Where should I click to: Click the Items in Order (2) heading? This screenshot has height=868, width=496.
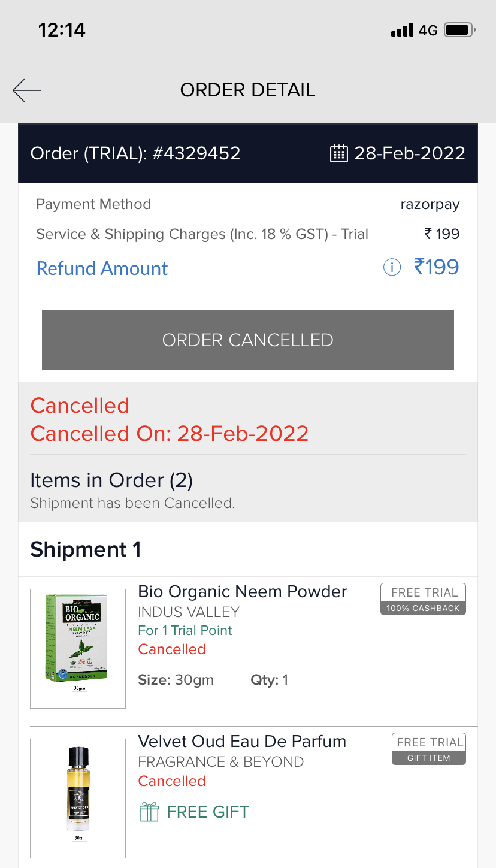pos(111,480)
